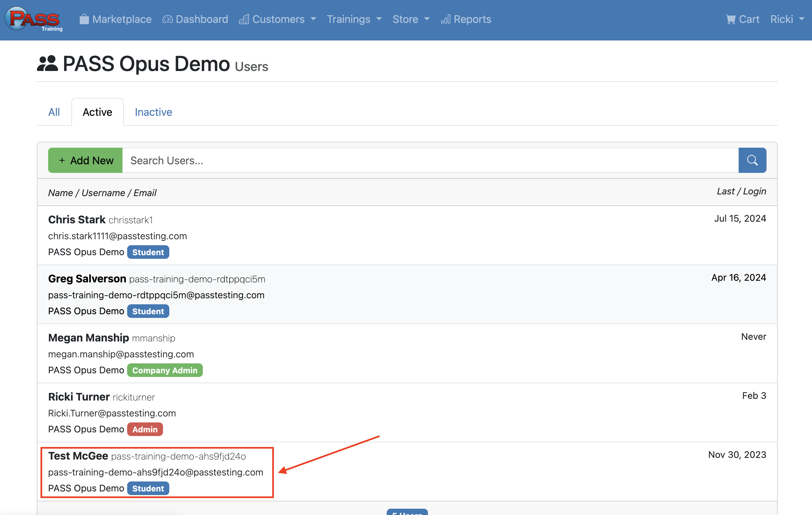The image size is (812, 515).
Task: Switch to the All users tab
Action: coord(54,112)
